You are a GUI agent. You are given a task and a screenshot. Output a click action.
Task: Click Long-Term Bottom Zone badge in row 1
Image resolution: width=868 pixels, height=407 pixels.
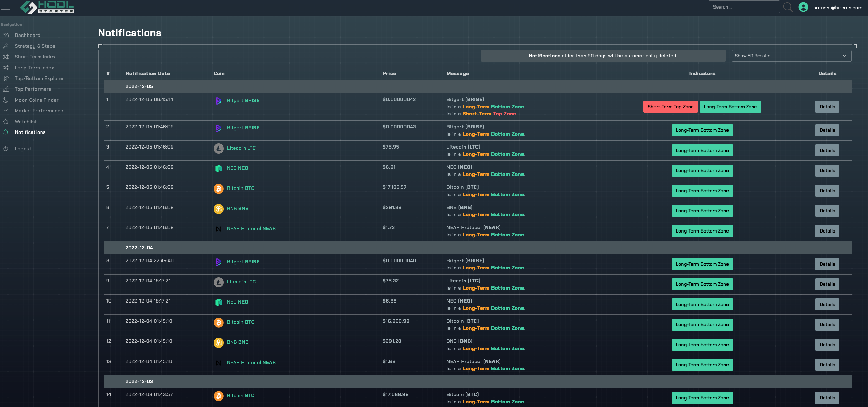coord(730,107)
